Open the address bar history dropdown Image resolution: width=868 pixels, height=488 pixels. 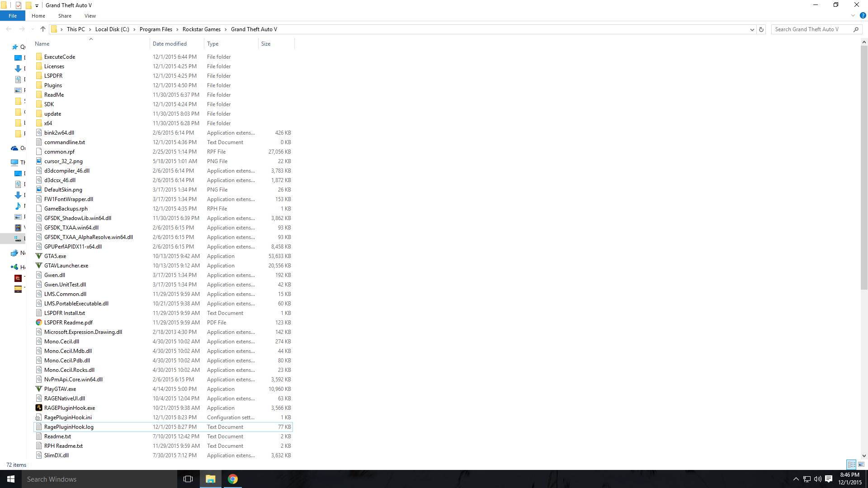click(752, 29)
